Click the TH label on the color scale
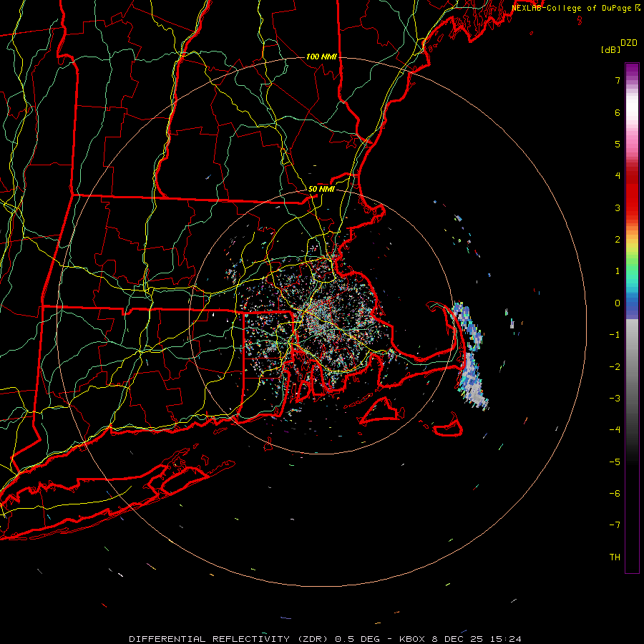The image size is (644, 644). tap(615, 557)
